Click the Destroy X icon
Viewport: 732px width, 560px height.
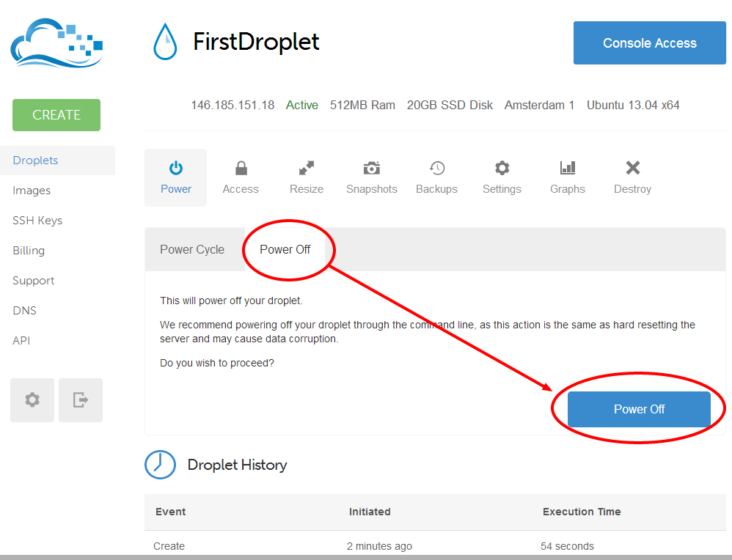tap(632, 168)
